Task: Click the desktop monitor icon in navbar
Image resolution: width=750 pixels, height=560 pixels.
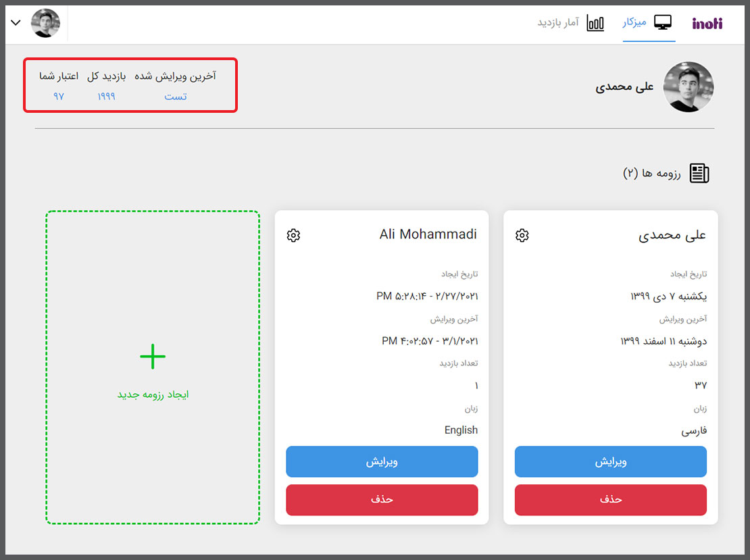Action: pos(663,23)
